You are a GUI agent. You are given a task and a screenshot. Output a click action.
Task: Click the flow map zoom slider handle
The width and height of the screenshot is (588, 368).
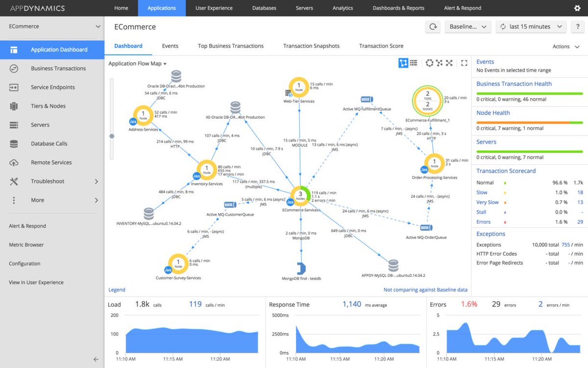(112, 136)
